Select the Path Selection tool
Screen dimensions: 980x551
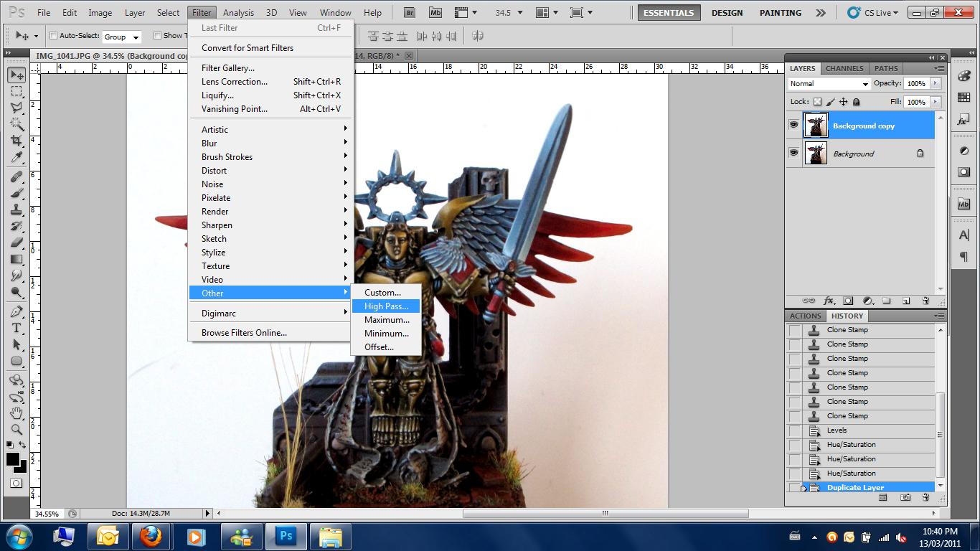(17, 344)
